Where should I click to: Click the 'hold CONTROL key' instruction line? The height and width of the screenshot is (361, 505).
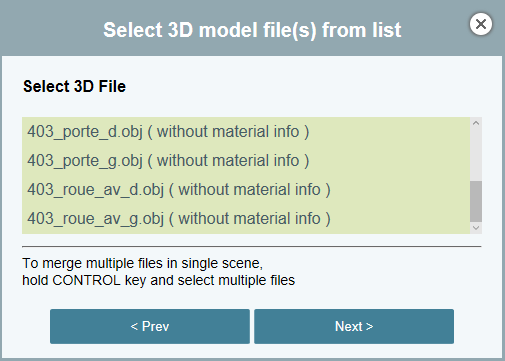(x=159, y=280)
